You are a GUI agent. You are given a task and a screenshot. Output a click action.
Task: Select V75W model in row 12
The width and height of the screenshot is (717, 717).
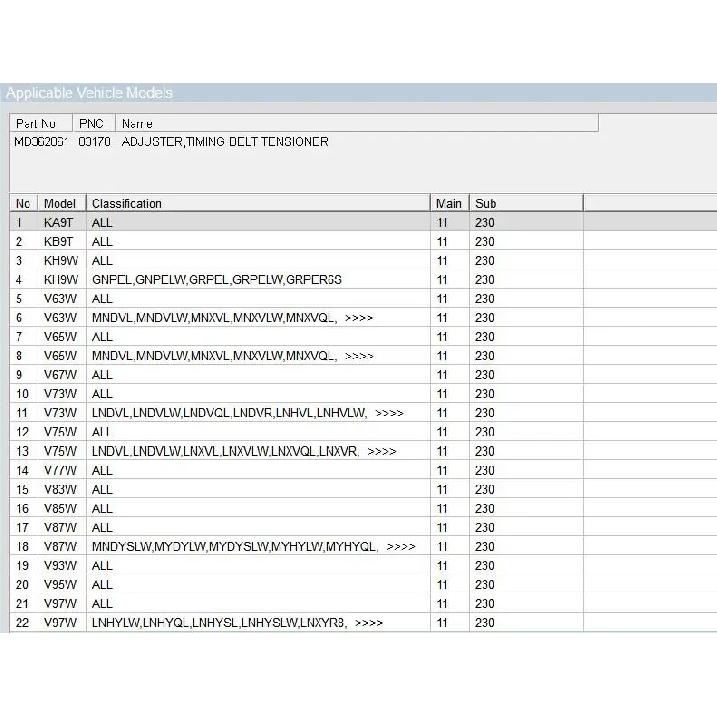click(60, 432)
